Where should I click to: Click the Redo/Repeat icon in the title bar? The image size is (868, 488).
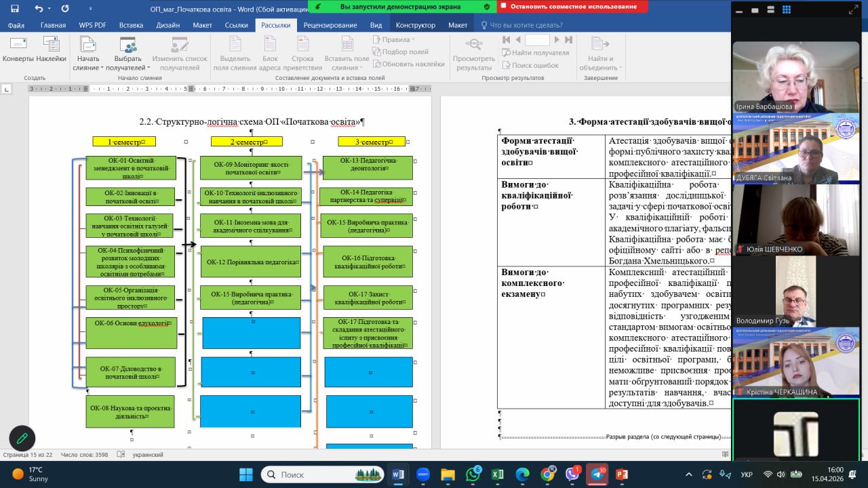click(x=65, y=9)
